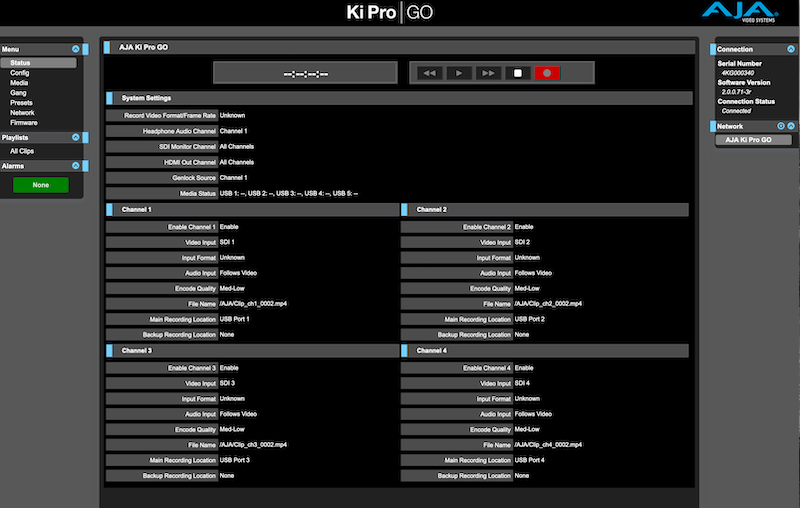The image size is (800, 508).
Task: Click Channel 4 Video Input SDI 4
Action: pos(522,383)
